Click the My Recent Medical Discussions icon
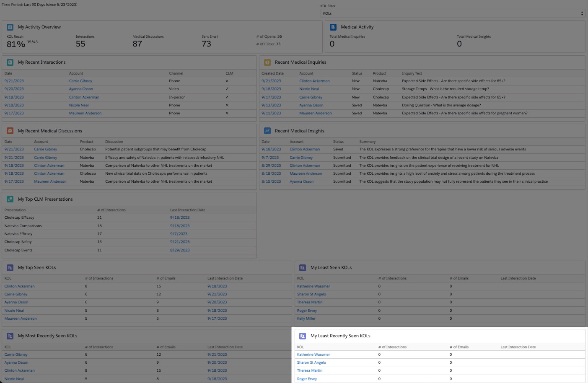 pos(10,131)
